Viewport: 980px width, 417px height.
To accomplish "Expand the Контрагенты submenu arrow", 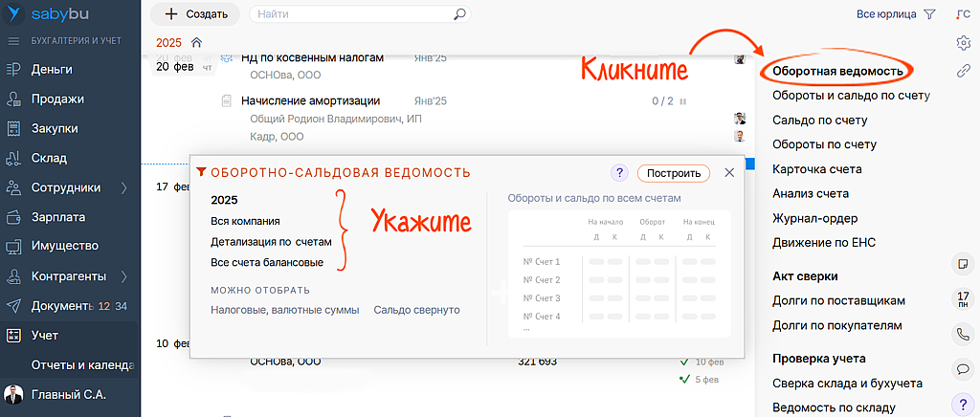I will pyautogui.click(x=123, y=276).
